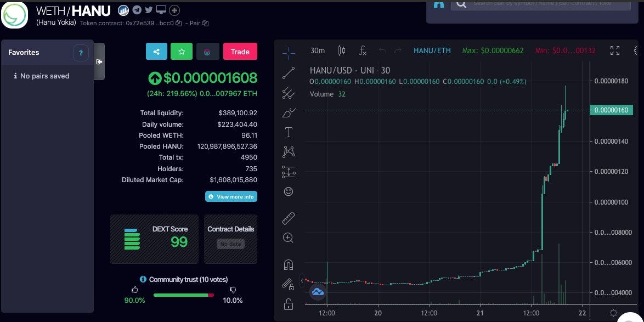Image resolution: width=644 pixels, height=322 pixels.
Task: Vote thumbs down for community trust
Action: (x=233, y=290)
